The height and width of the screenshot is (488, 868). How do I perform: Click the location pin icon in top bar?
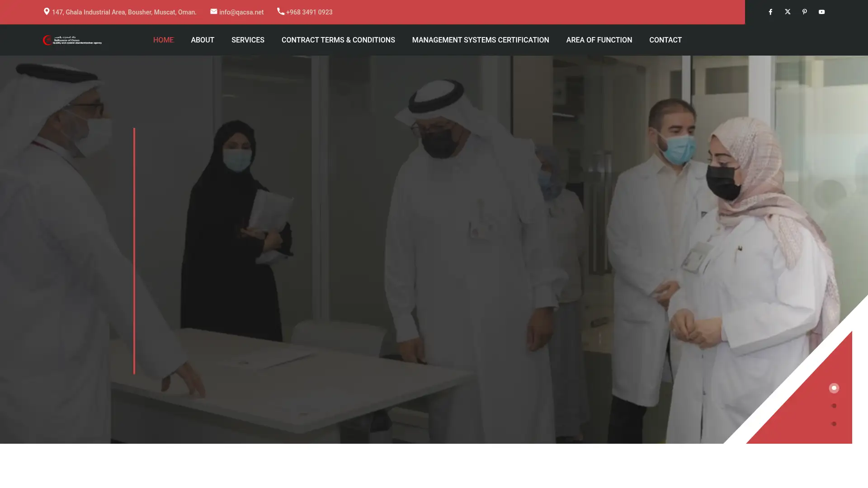click(47, 11)
